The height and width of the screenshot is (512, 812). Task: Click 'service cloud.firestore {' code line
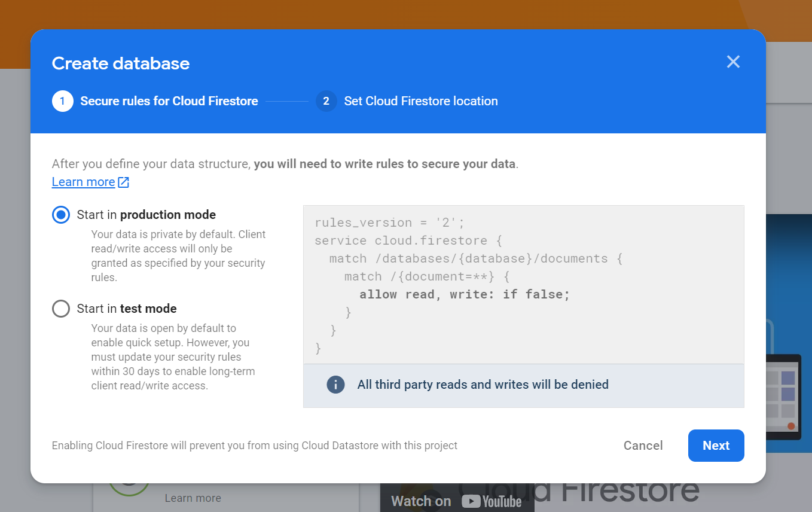[x=408, y=240]
